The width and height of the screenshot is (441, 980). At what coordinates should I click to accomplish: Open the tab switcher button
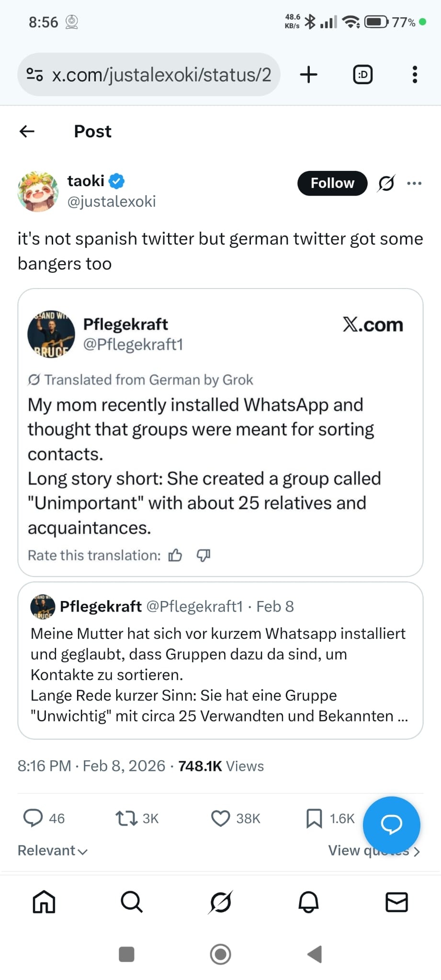(x=362, y=75)
